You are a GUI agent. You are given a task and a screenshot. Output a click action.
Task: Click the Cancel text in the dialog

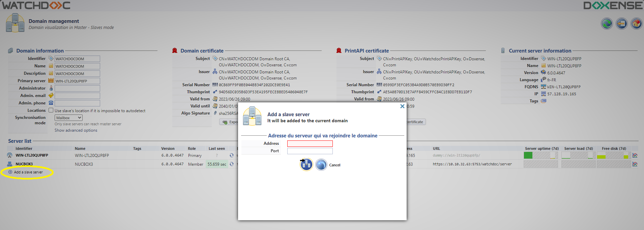[335, 165]
